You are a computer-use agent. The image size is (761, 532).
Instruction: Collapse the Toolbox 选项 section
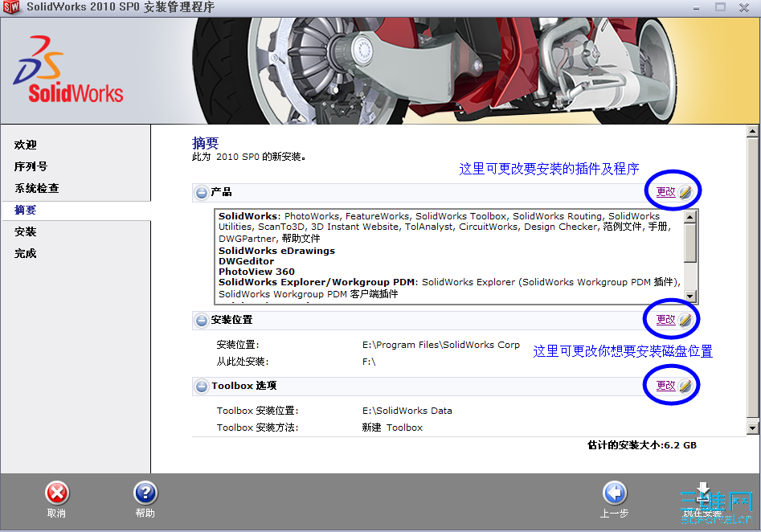(x=202, y=387)
